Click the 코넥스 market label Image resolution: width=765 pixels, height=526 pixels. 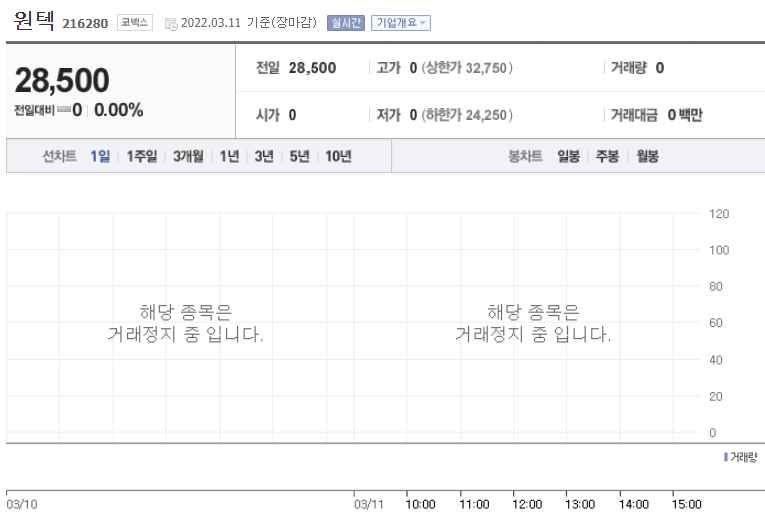pyautogui.click(x=135, y=22)
